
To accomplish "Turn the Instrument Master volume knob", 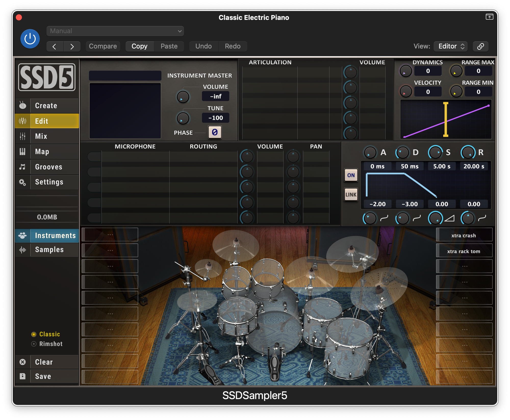I will coord(183,97).
